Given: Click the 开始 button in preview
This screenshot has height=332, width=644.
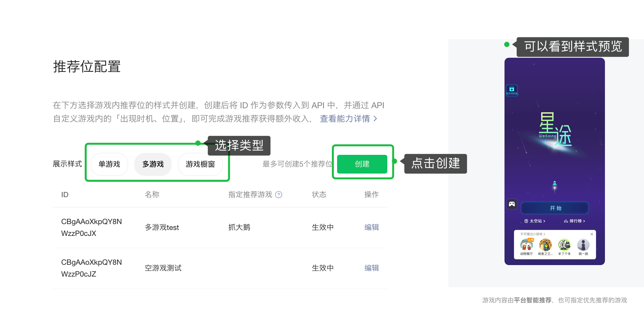Looking at the screenshot, I should coord(555,208).
